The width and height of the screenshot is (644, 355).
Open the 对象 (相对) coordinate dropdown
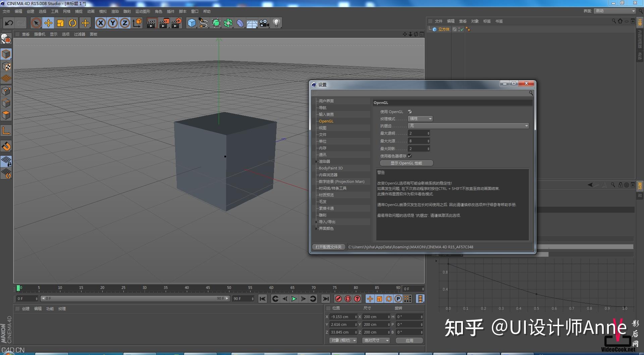343,340
